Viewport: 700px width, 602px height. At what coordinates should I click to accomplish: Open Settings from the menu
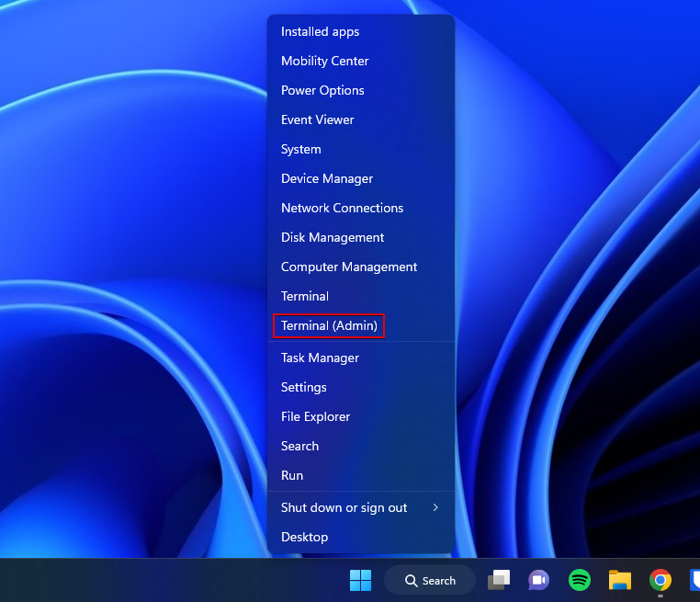point(361,387)
